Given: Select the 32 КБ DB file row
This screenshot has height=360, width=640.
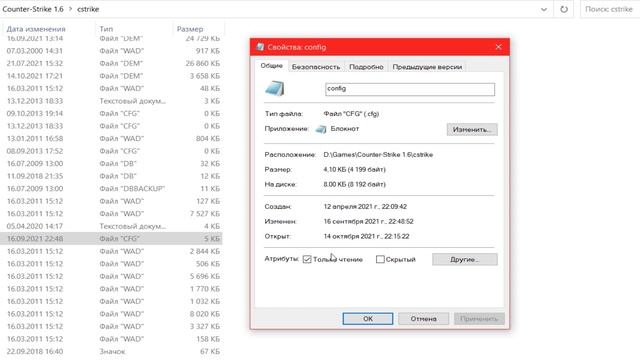Looking at the screenshot, I should 111,164.
